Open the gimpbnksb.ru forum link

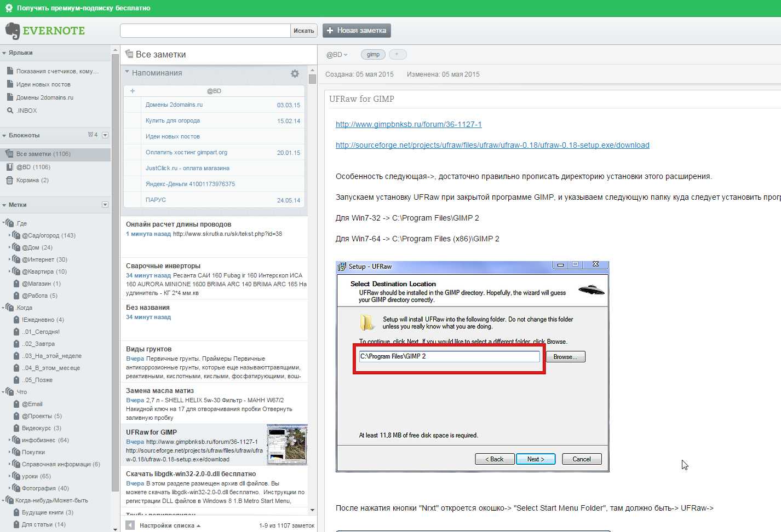click(x=409, y=124)
